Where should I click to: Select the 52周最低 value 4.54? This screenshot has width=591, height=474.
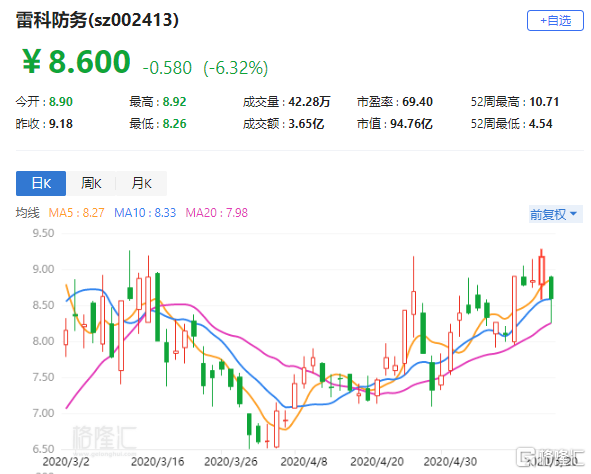pyautogui.click(x=540, y=124)
